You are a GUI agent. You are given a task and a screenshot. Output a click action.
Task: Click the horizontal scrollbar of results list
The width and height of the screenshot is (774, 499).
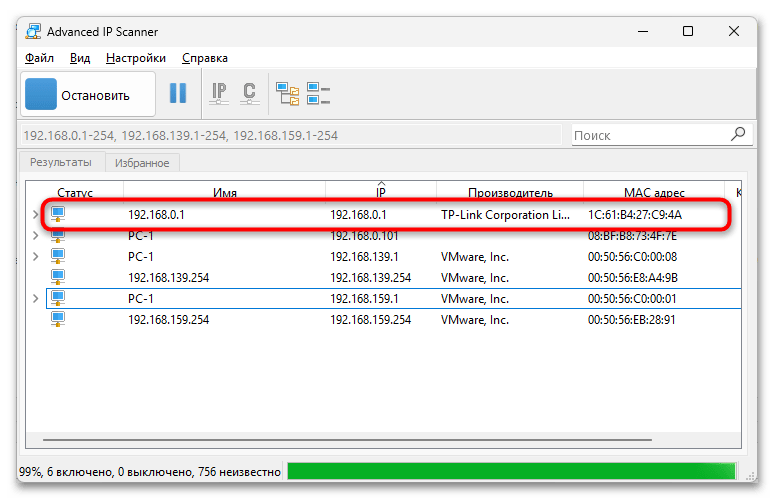(348, 439)
